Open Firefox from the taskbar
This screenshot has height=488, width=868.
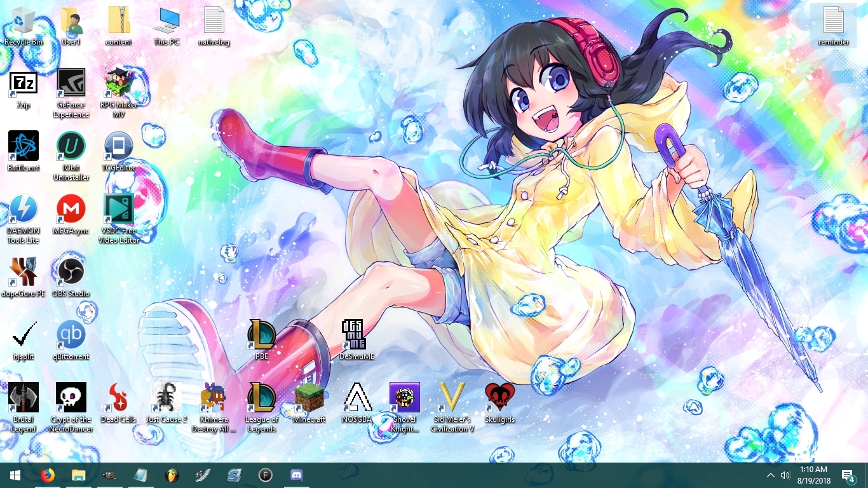[x=48, y=475]
